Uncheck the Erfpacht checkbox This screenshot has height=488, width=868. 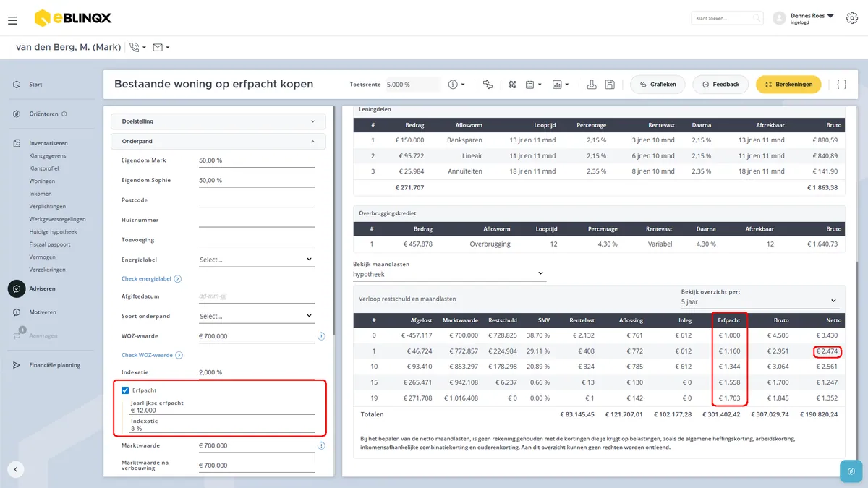pos(125,390)
